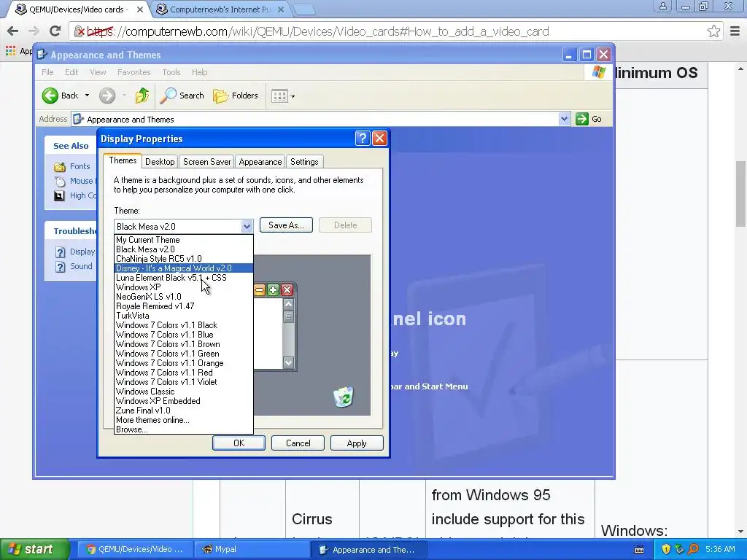
Task: Open Mouse pointers under See Also
Action: pos(81,181)
